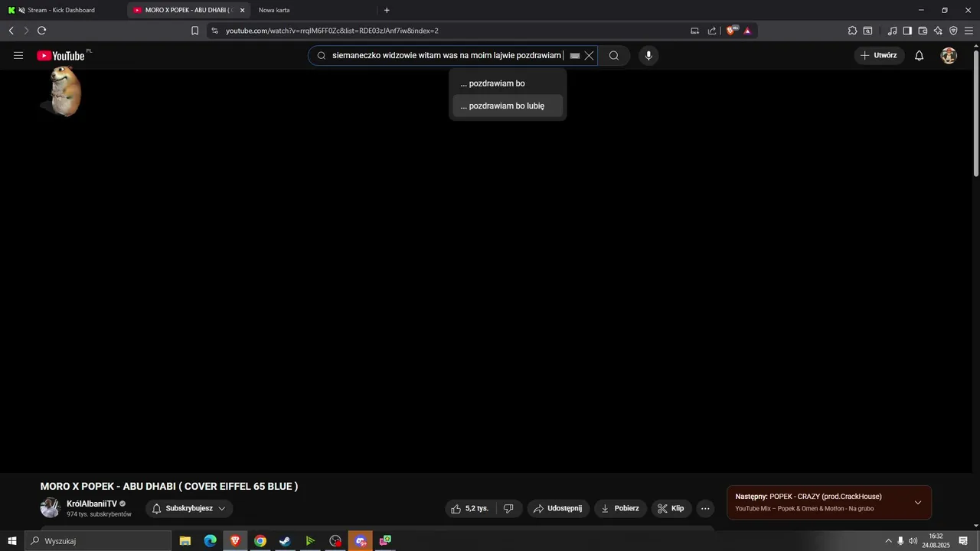The height and width of the screenshot is (551, 980).
Task: Open the on-screen keyboard icon in search
Action: (x=575, y=56)
